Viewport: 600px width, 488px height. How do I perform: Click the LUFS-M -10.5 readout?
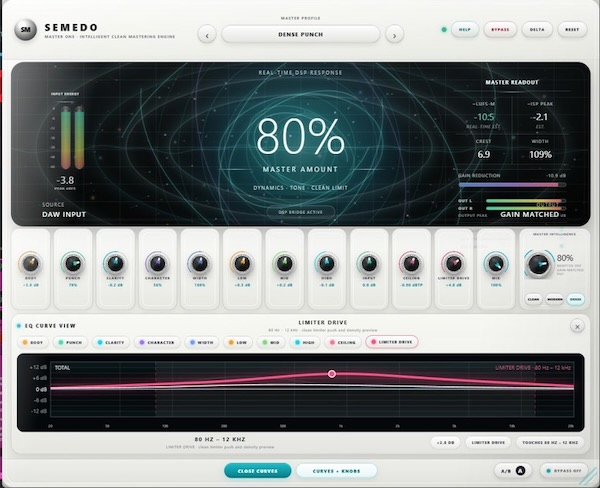(484, 117)
